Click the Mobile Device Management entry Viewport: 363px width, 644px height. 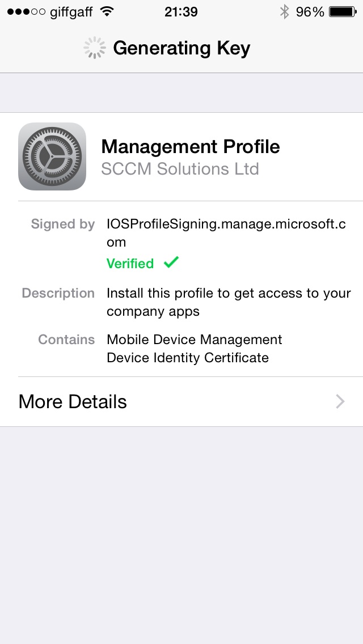click(194, 340)
